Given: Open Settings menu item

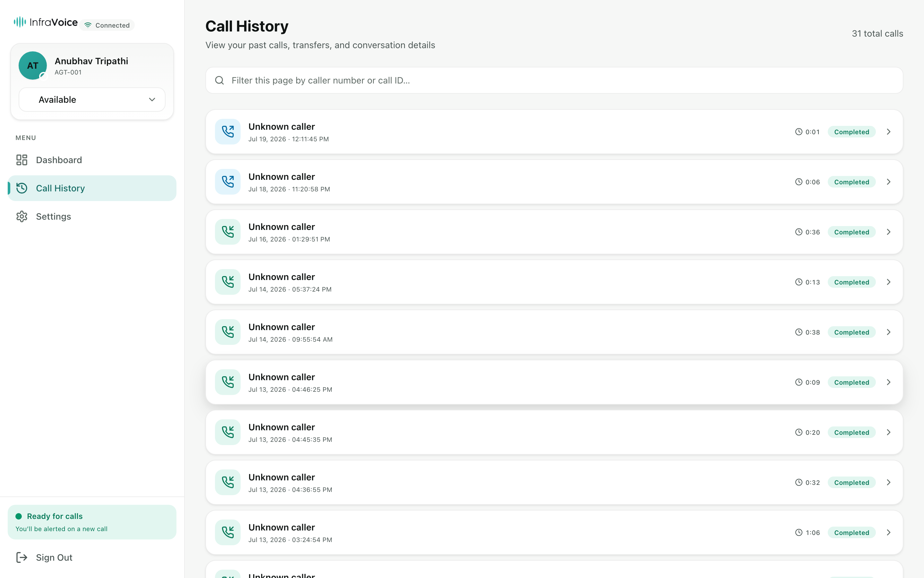Looking at the screenshot, I should [x=92, y=216].
